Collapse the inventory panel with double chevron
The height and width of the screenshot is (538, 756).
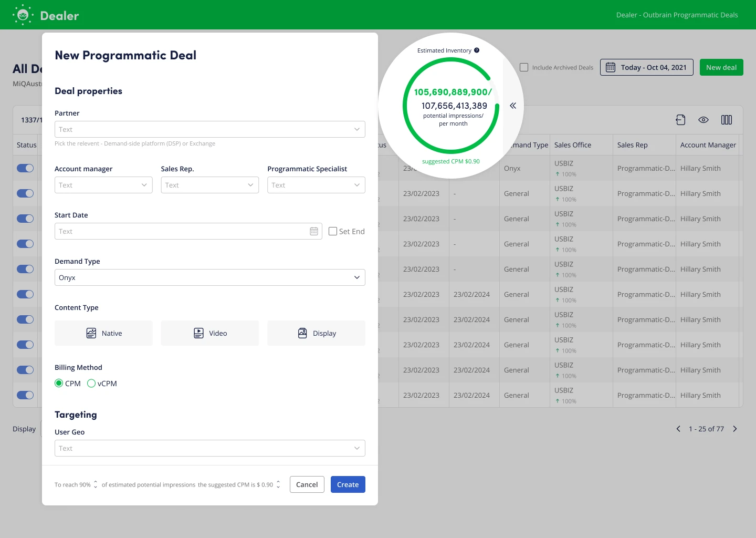513,106
